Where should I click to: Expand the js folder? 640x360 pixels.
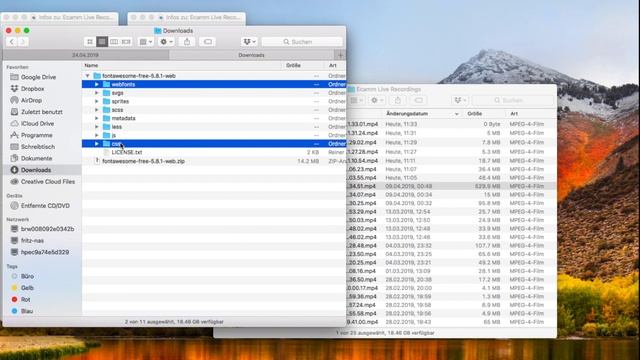coord(97,135)
